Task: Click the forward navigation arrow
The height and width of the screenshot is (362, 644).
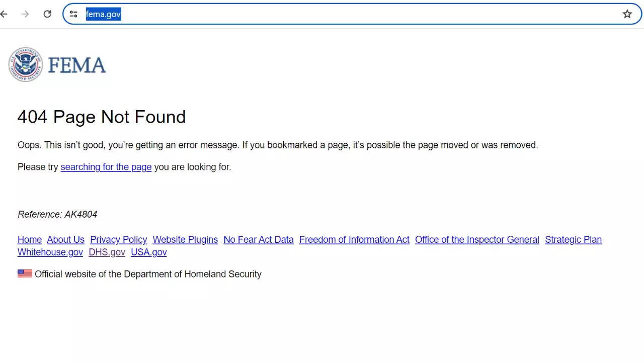Action: coord(25,14)
